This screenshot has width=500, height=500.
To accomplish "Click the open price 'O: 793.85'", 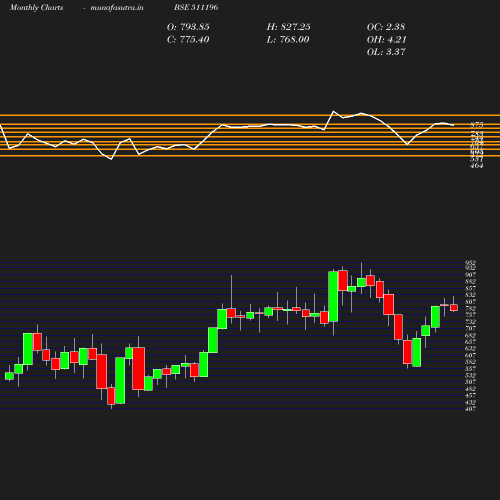I will [x=188, y=27].
